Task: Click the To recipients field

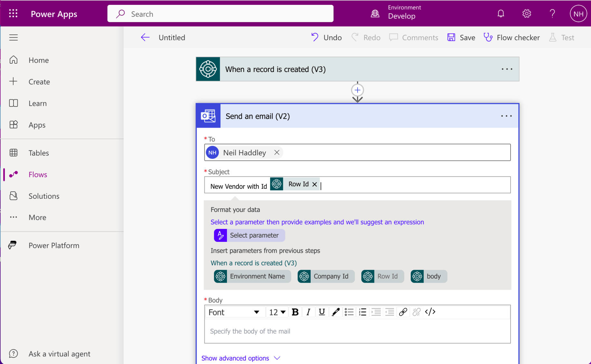Action: 357,152
